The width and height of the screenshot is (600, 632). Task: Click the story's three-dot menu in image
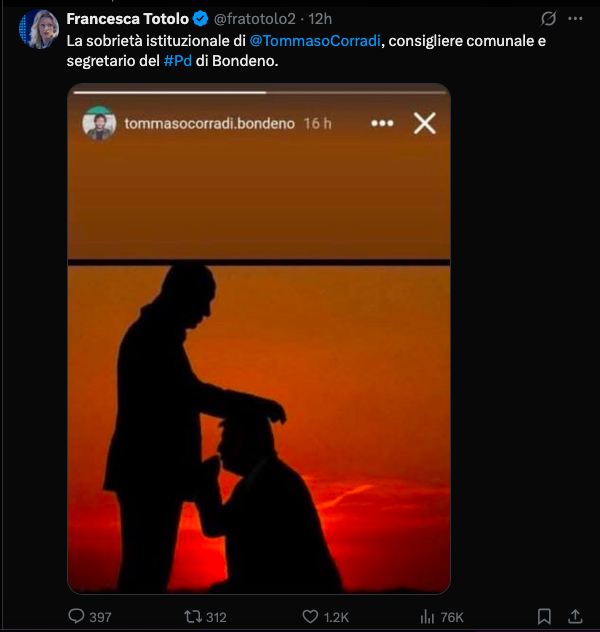click(x=382, y=123)
